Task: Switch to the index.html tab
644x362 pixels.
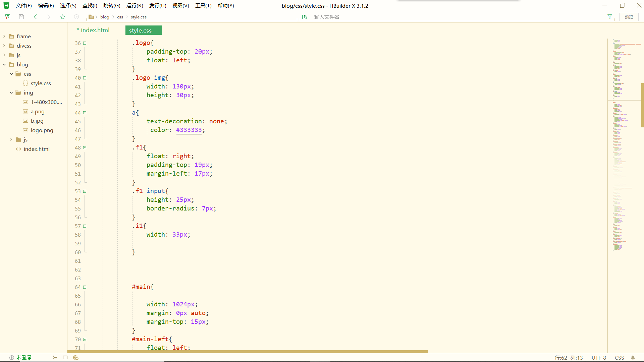Action: 93,30
